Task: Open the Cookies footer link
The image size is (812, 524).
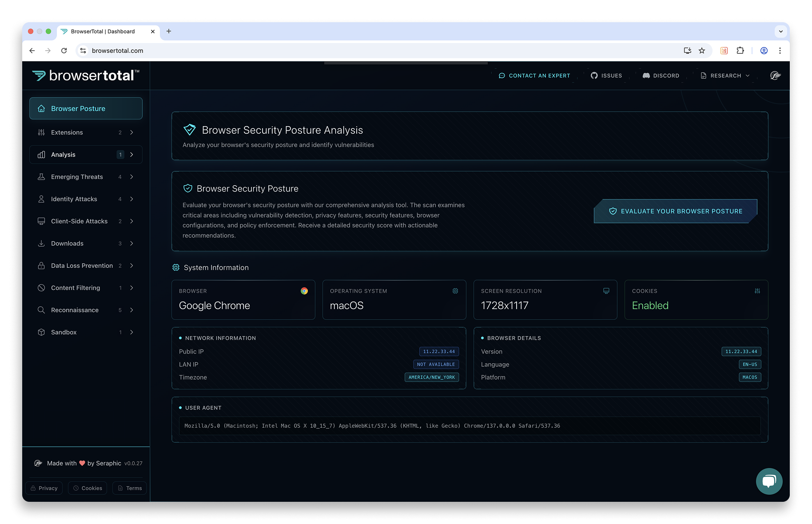Action: tap(88, 488)
